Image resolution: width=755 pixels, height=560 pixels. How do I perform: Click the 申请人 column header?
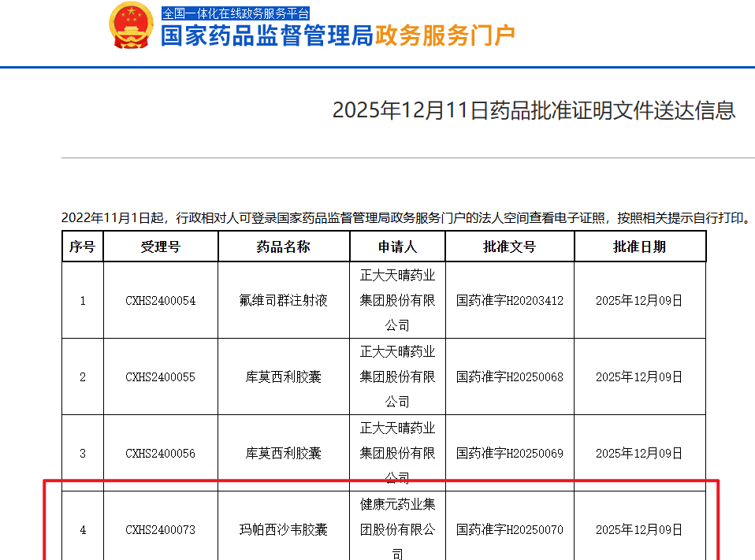pos(397,246)
